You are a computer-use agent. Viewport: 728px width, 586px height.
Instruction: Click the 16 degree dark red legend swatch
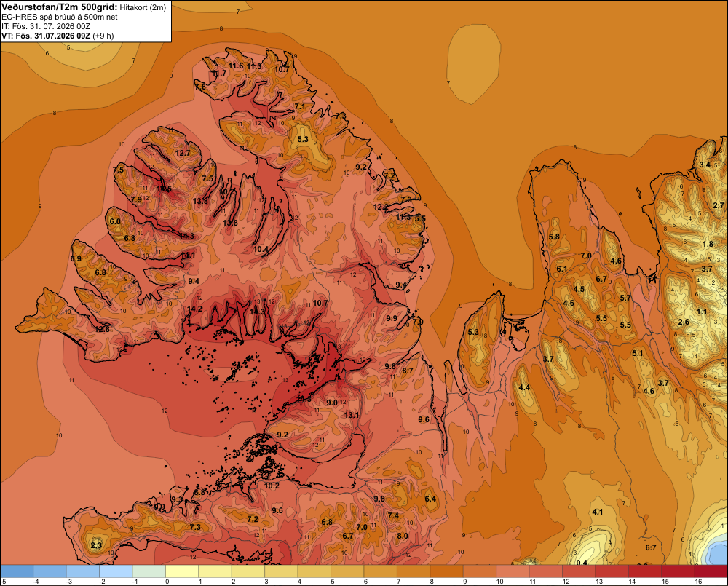tap(711, 571)
